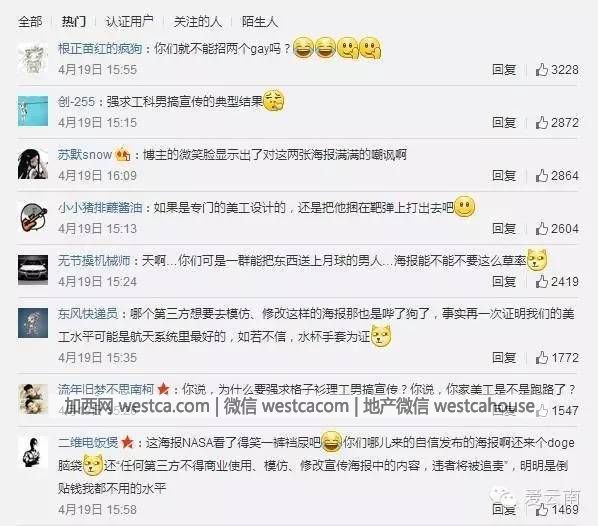Viewport: 598px width, 526px height.
Task: Like 苏默snow's comment with 2864 likes
Action: (542, 175)
